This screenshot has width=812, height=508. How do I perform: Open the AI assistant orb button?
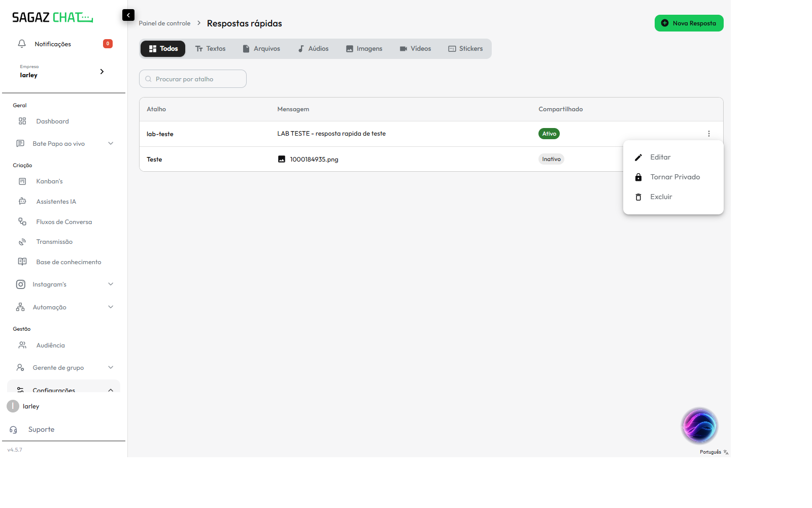[x=699, y=426]
